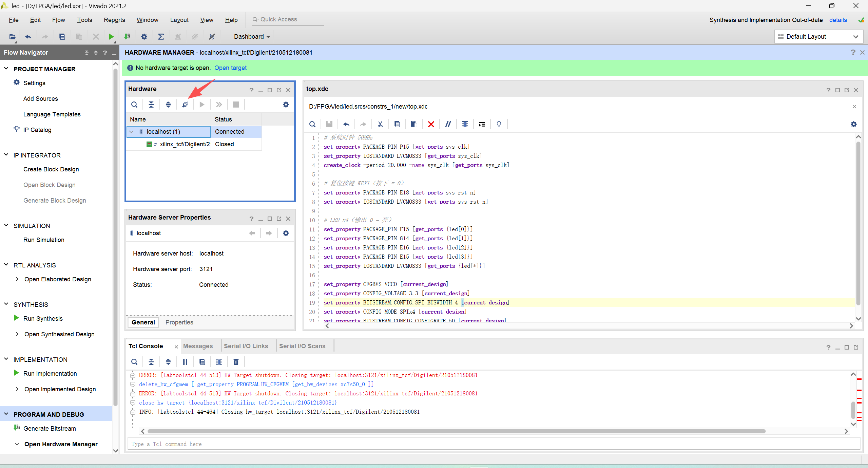Click the Open target link

pyautogui.click(x=230, y=68)
